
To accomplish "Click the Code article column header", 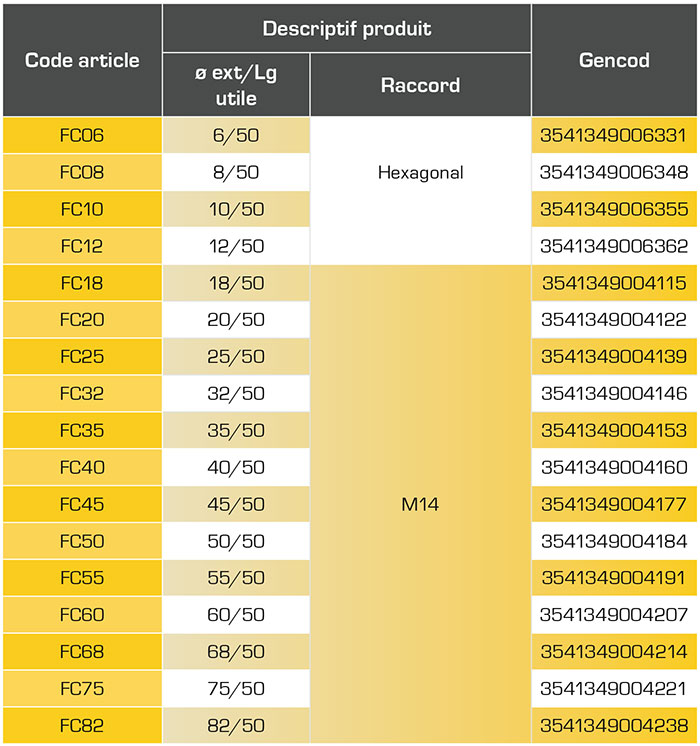I will click(82, 60).
